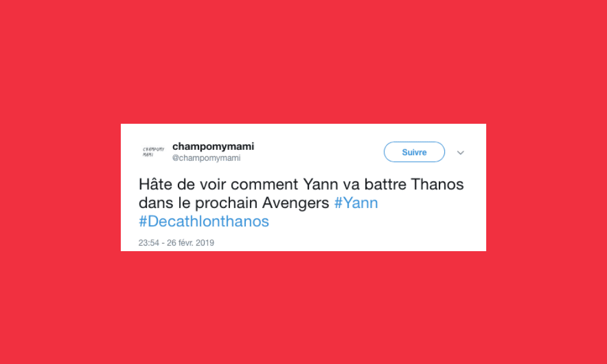Open the #Yann hashtag

(356, 203)
